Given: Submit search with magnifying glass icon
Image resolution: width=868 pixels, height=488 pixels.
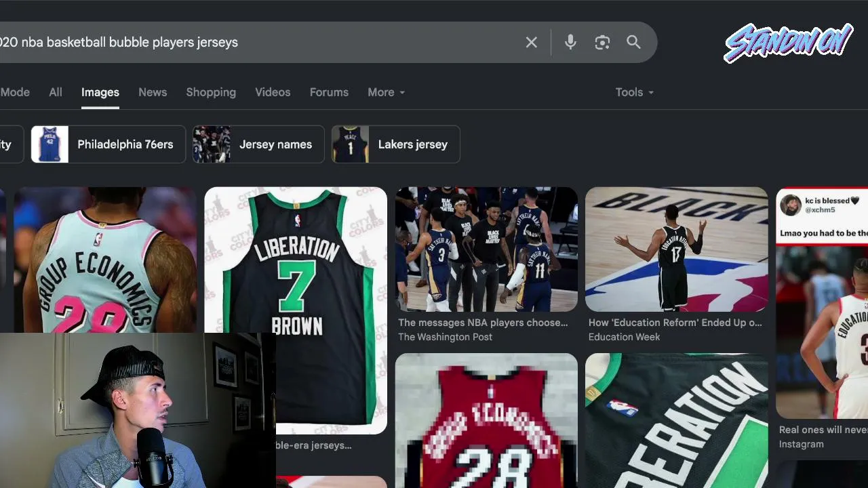Looking at the screenshot, I should (633, 43).
